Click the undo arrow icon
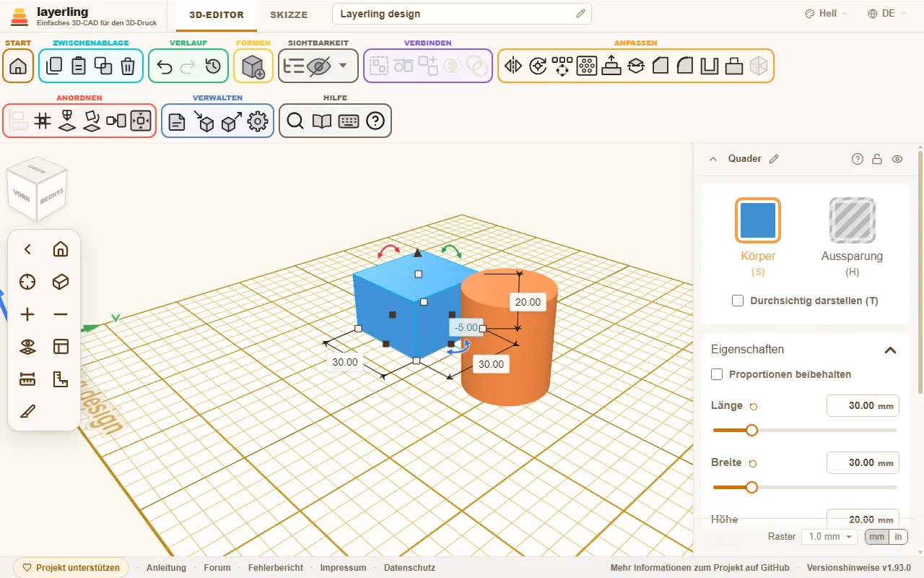The width and height of the screenshot is (924, 578). click(165, 66)
